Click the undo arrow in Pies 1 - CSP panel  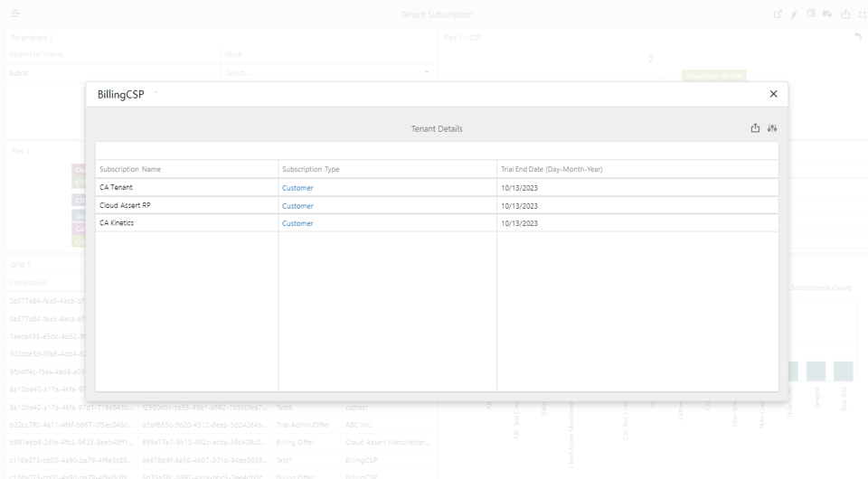(858, 37)
